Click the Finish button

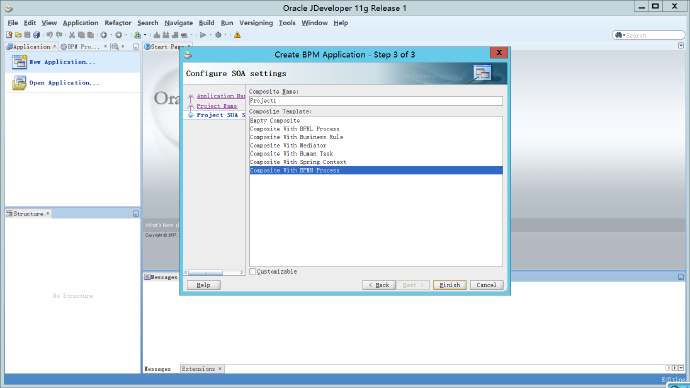pos(449,285)
